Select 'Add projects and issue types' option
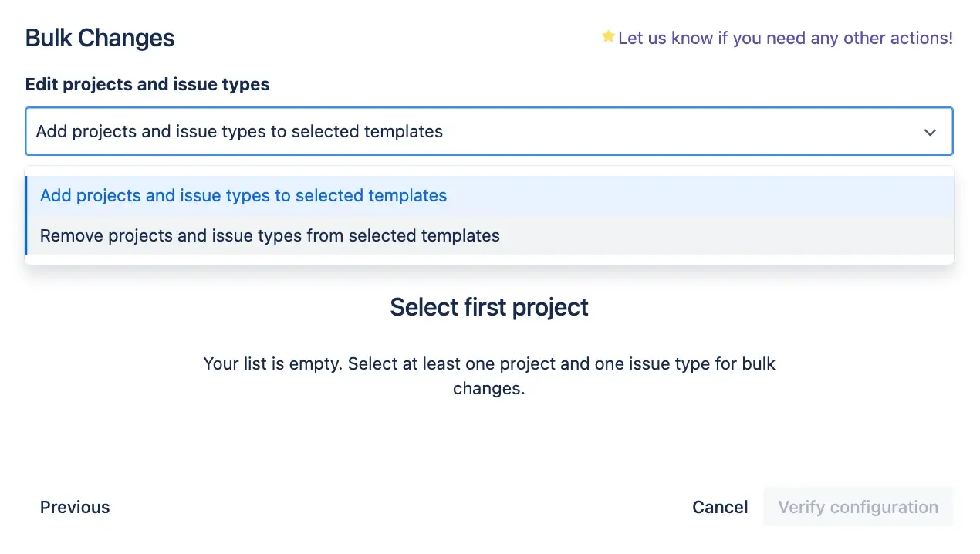Viewport: 980px width, 554px height. point(243,196)
